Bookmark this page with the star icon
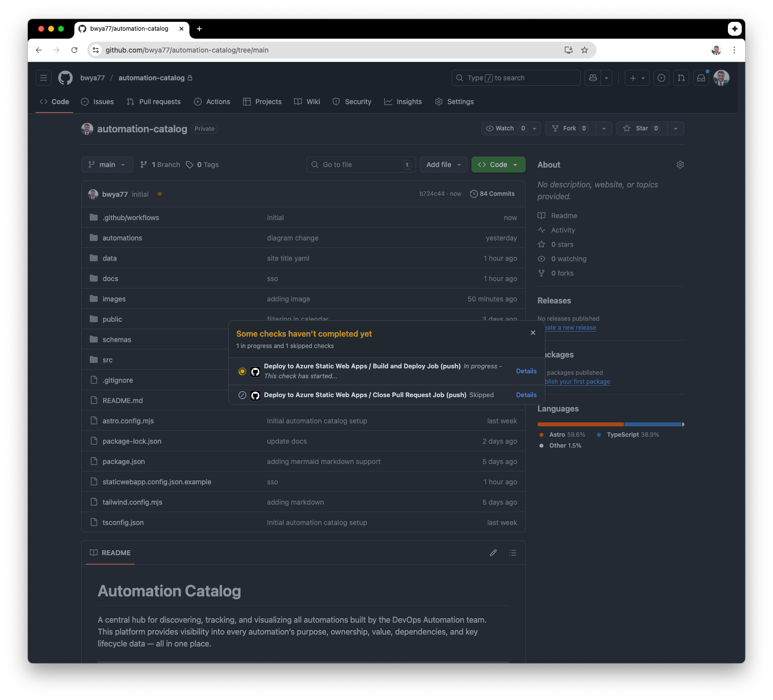This screenshot has height=700, width=773. pos(585,50)
